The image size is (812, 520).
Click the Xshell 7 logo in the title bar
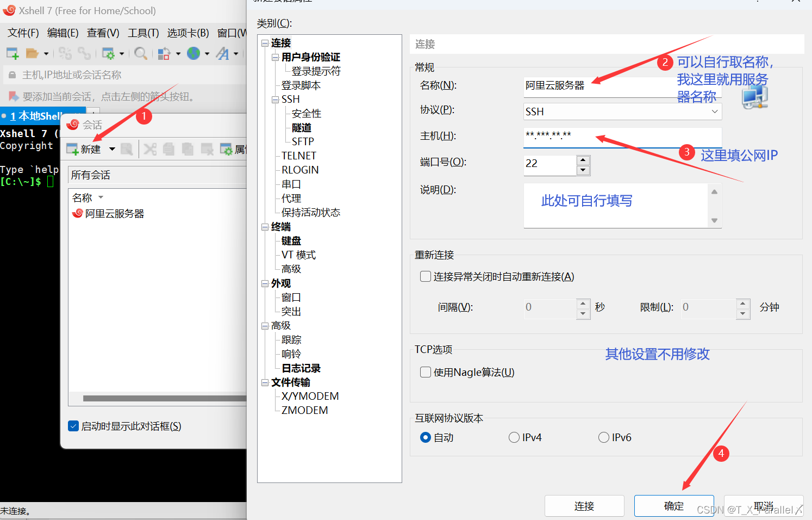coord(9,10)
